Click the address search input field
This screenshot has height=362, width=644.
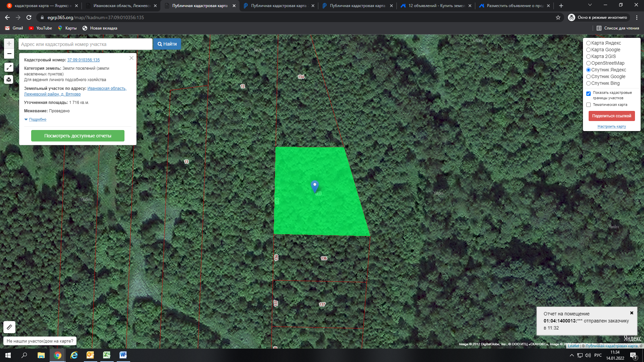coord(86,44)
